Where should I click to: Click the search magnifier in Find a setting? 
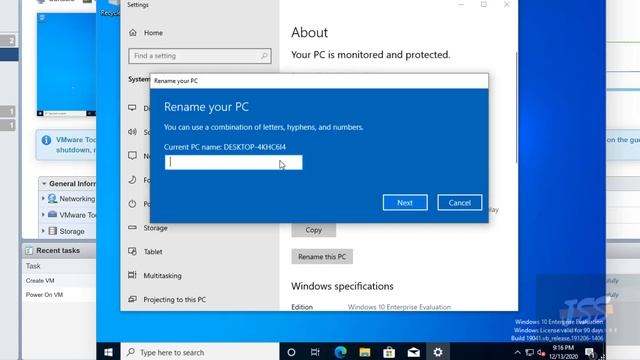coord(264,56)
